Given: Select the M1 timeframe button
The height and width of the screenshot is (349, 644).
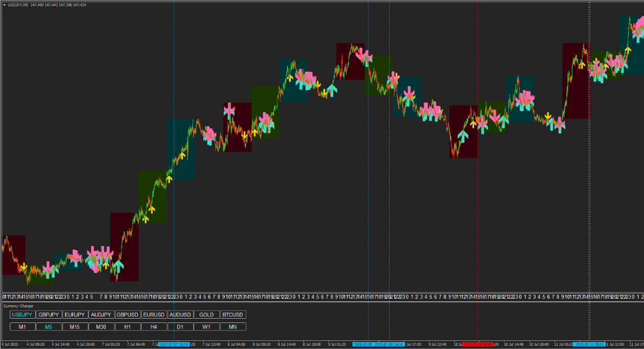Looking at the screenshot, I should pyautogui.click(x=22, y=327).
